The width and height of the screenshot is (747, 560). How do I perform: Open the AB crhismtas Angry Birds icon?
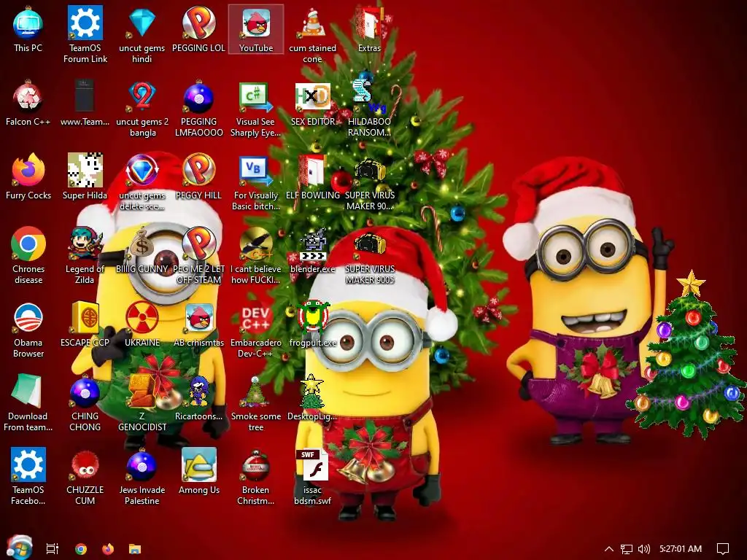198,324
